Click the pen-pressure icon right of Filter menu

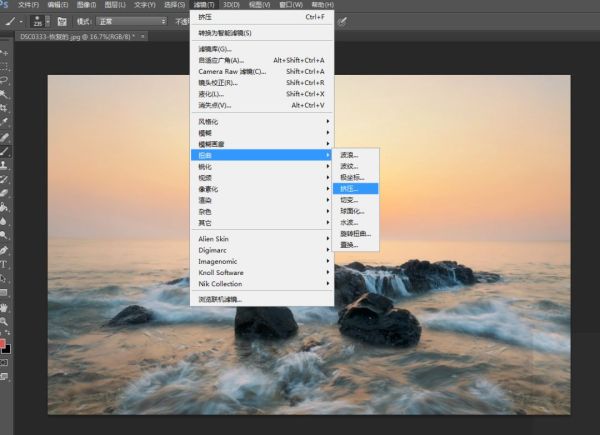tap(342, 22)
